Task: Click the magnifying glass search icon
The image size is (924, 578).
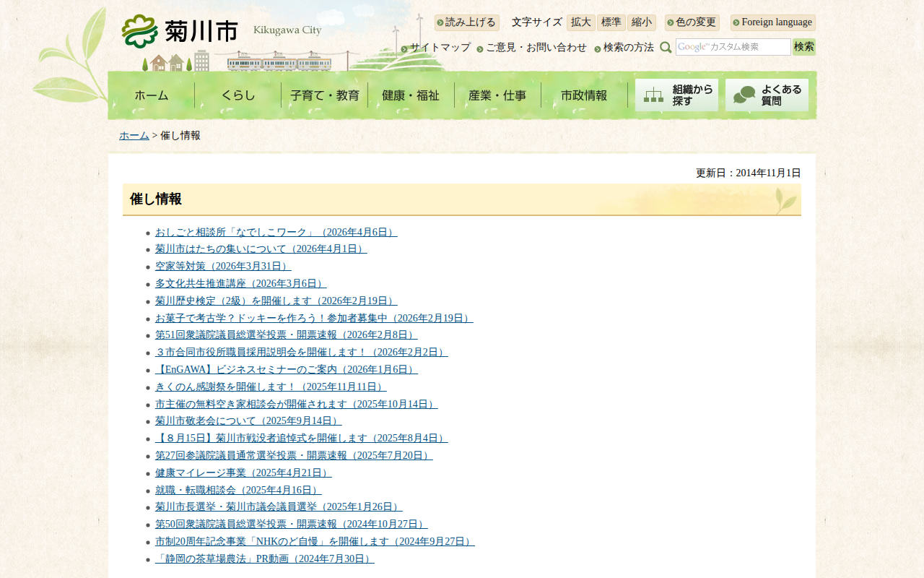Action: click(666, 48)
